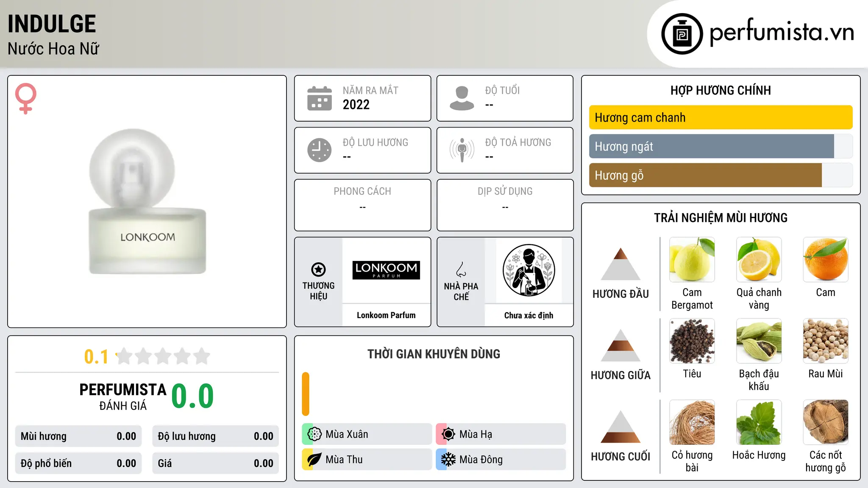Open the Chưa xác định perfumer link
This screenshot has height=488, width=868.
pos(529,315)
